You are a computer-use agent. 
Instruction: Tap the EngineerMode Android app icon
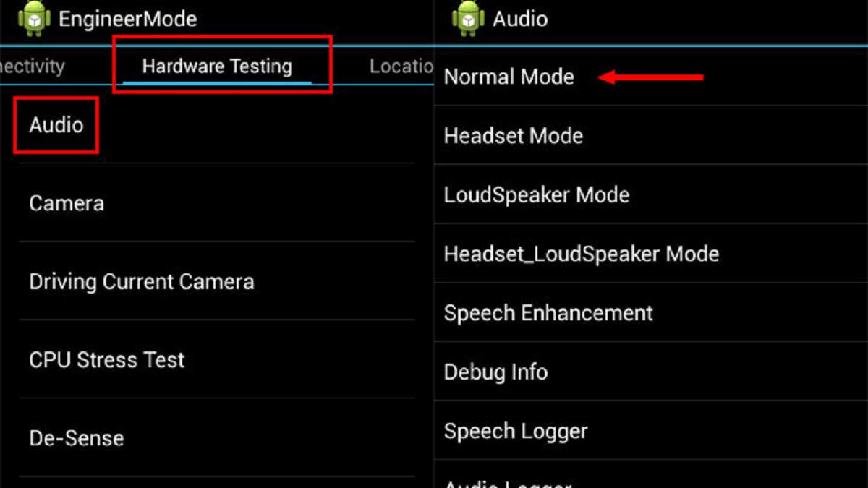pyautogui.click(x=34, y=19)
